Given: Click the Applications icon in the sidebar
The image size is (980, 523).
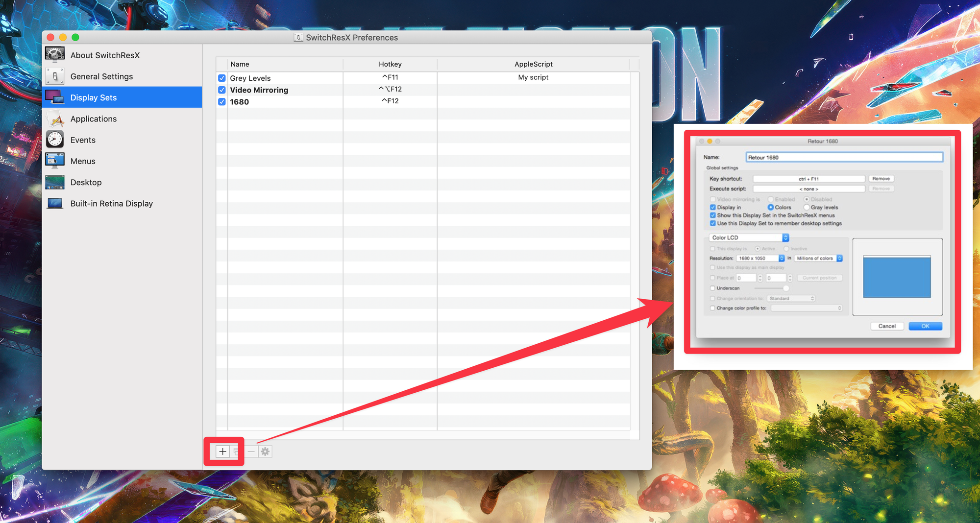Looking at the screenshot, I should [55, 119].
